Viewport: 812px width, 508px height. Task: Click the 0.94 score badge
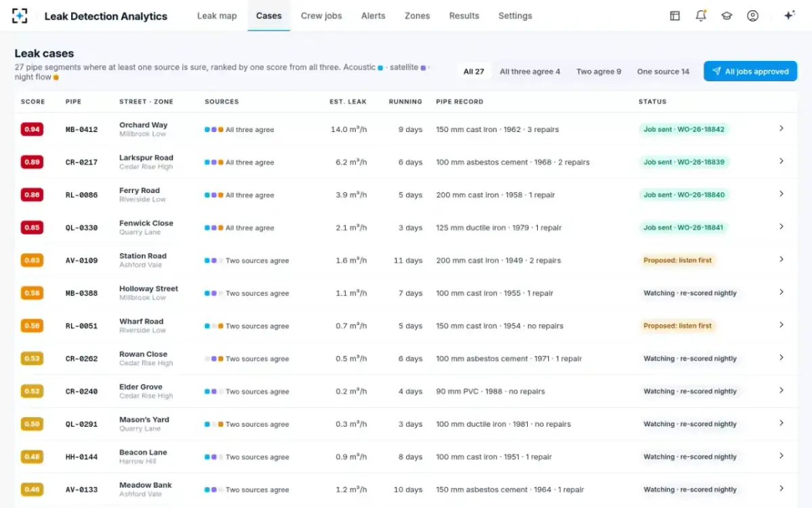pyautogui.click(x=32, y=129)
